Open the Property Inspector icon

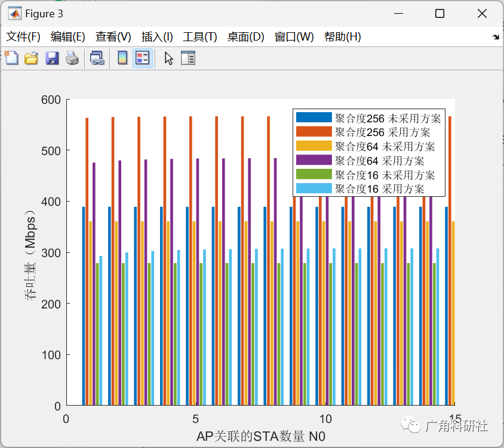[188, 58]
